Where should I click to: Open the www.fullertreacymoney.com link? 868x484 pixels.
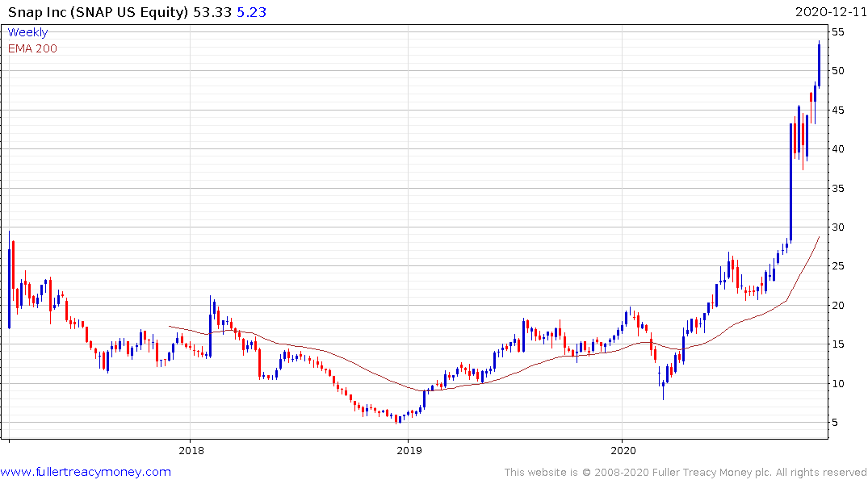86,472
